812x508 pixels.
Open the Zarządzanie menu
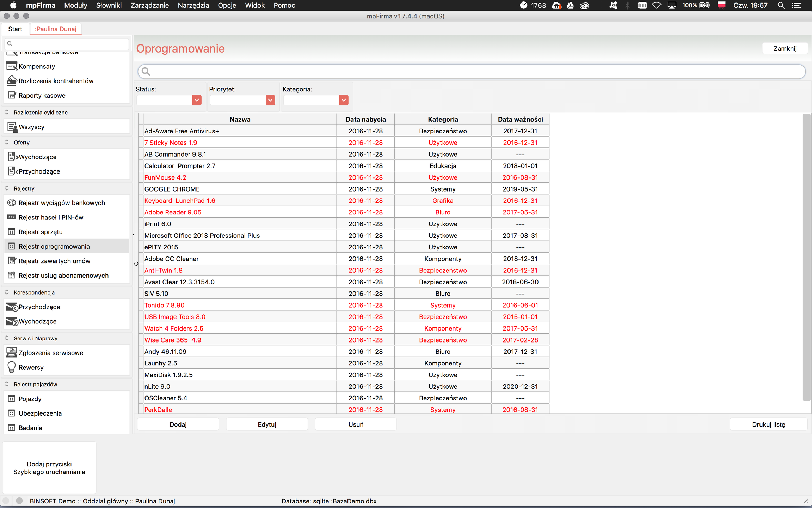tap(150, 5)
